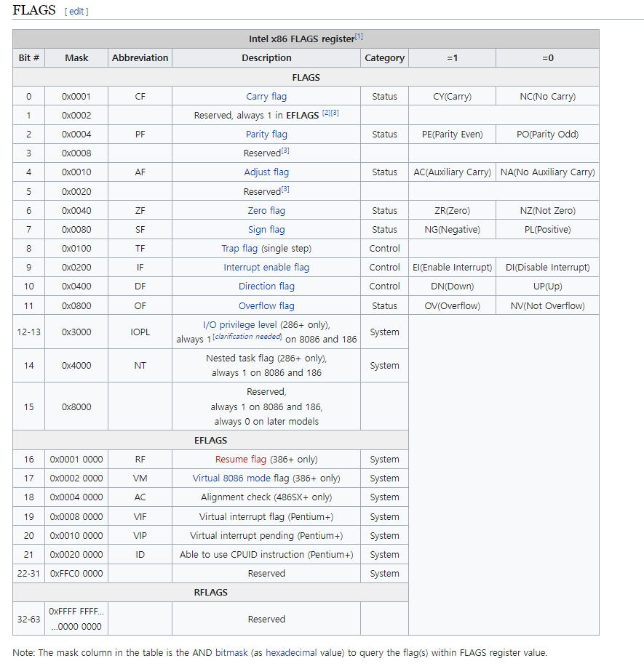The width and height of the screenshot is (644, 669).
Task: Click the Virtual interrupt pending (Pentium+) cell
Action: 266,535
